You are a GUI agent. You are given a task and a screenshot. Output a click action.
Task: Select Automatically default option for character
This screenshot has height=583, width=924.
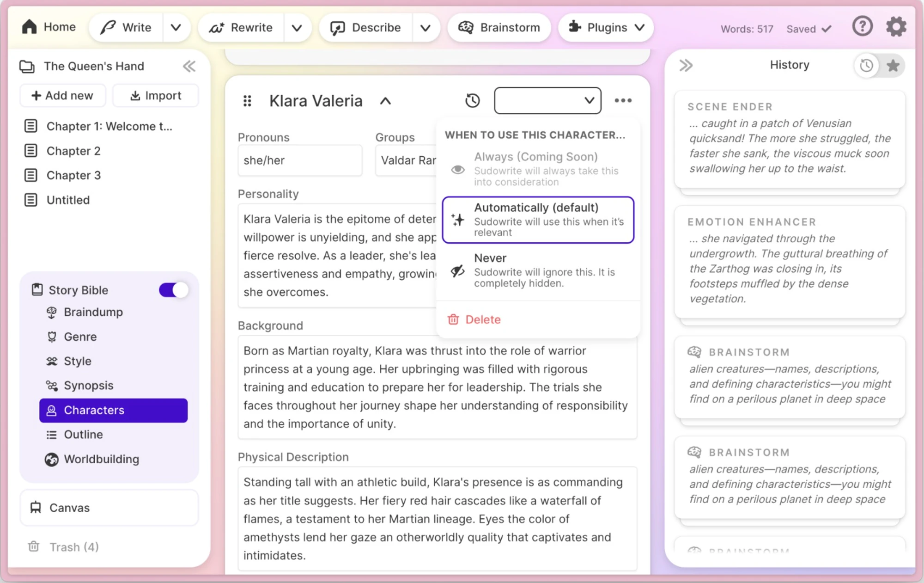tap(537, 218)
